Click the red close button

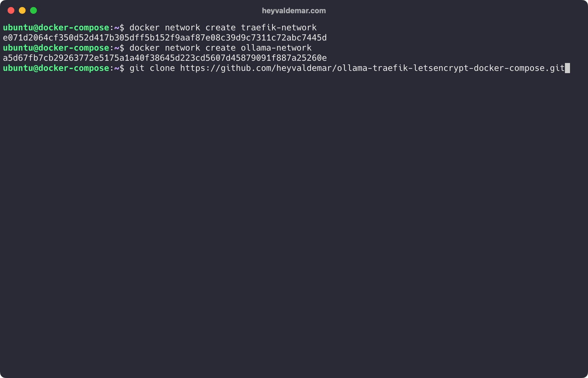point(11,11)
